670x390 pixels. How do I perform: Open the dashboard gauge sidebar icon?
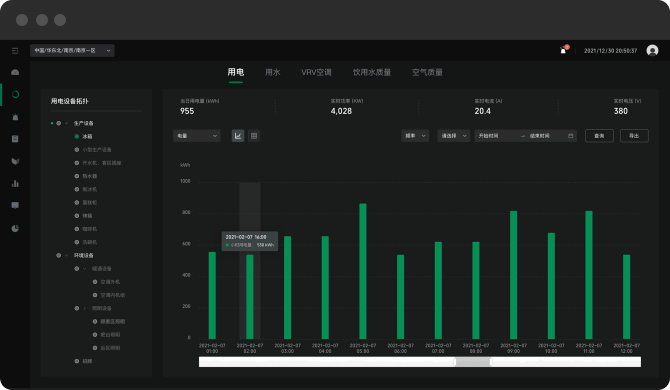point(15,72)
